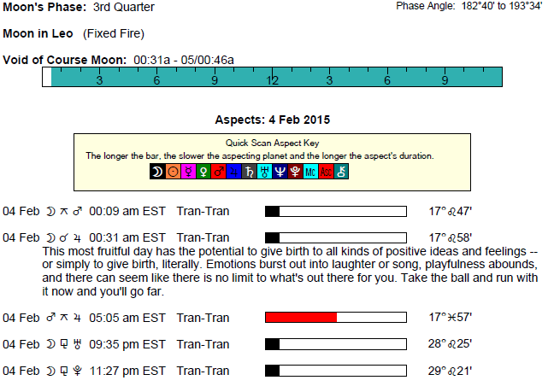Click the Moon-Pluto 11:27 pm aspect entry
The image size is (554, 392).
tap(116, 371)
